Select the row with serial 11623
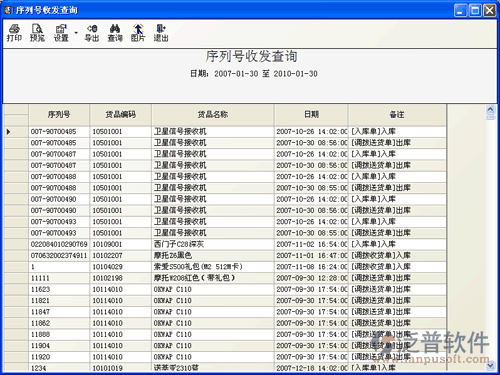This screenshot has width=500, height=375. [x=225, y=289]
